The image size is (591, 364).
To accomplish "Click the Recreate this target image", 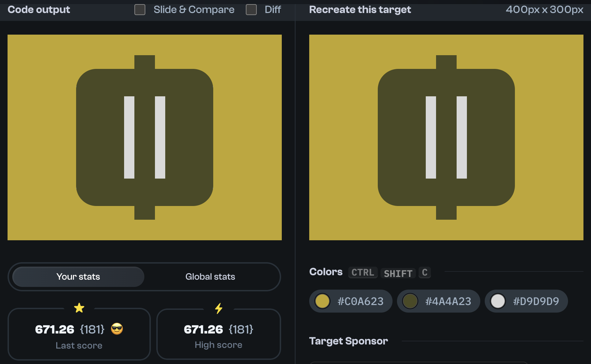I will pyautogui.click(x=446, y=137).
